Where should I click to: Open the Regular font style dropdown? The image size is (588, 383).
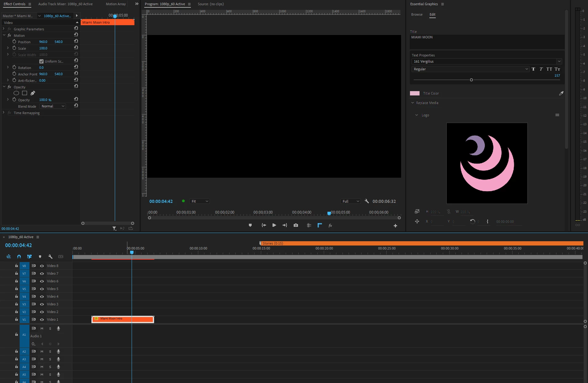pos(470,69)
